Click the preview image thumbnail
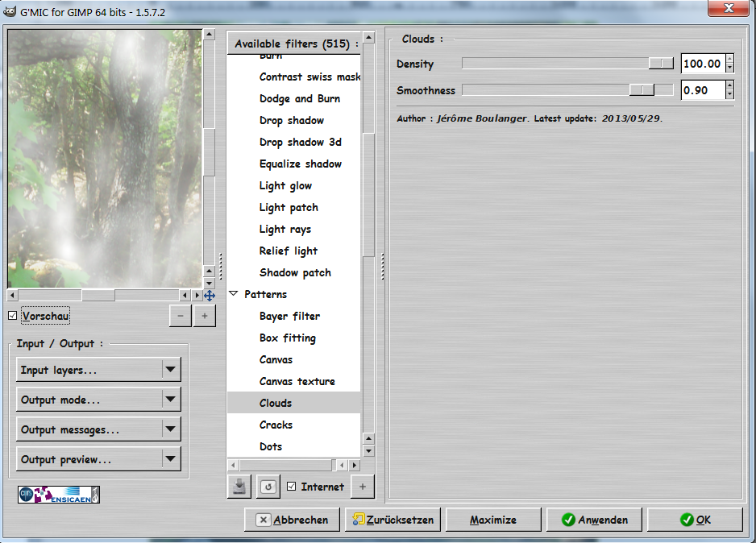Screen dimensions: 756x543 (105, 159)
